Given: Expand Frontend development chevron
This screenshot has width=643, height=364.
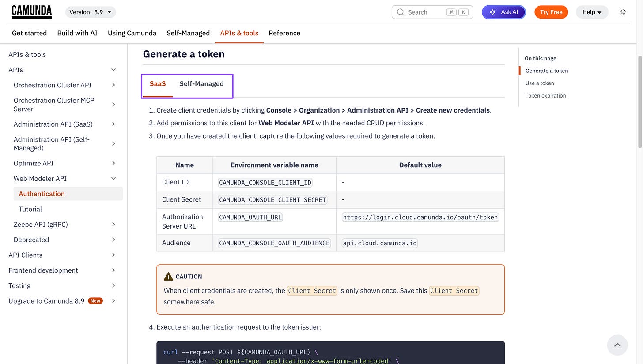Looking at the screenshot, I should (113, 270).
